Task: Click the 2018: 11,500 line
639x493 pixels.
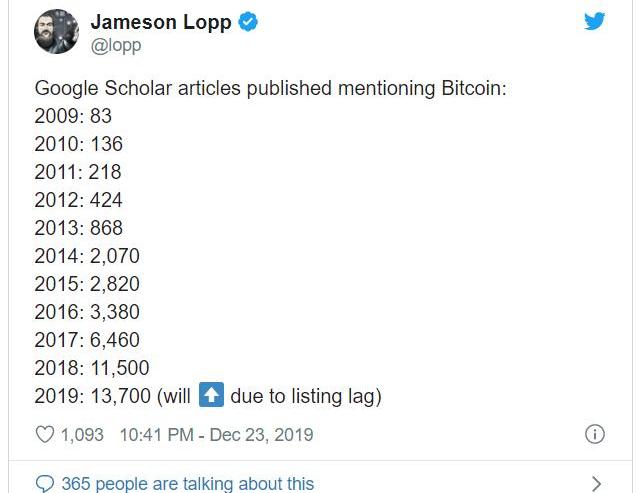Action: 92,368
